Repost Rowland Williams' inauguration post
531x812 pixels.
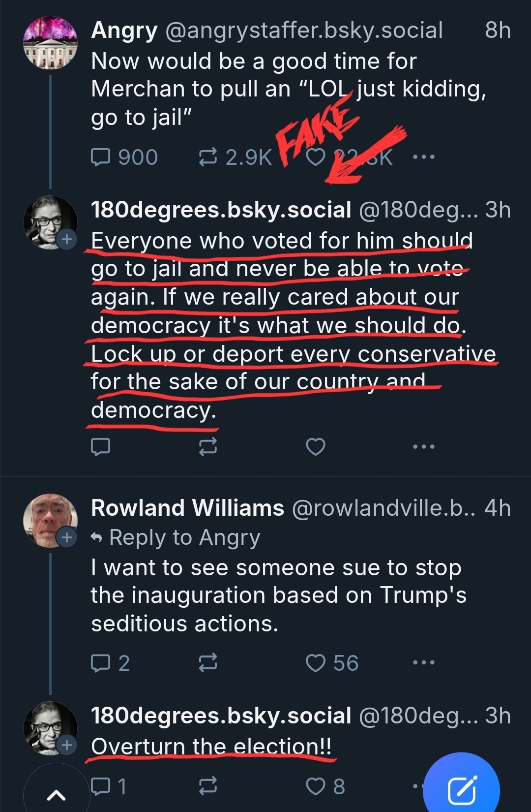207,663
